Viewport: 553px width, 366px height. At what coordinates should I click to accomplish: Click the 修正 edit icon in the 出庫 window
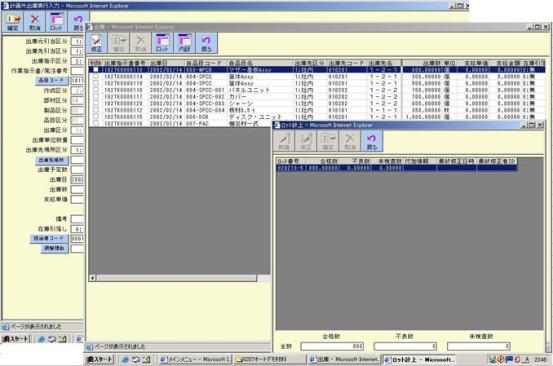click(97, 43)
